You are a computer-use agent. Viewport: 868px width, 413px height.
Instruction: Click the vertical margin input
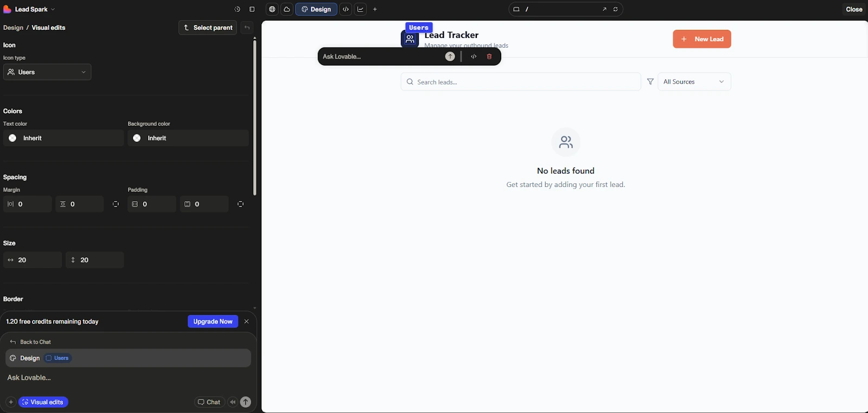[80, 204]
